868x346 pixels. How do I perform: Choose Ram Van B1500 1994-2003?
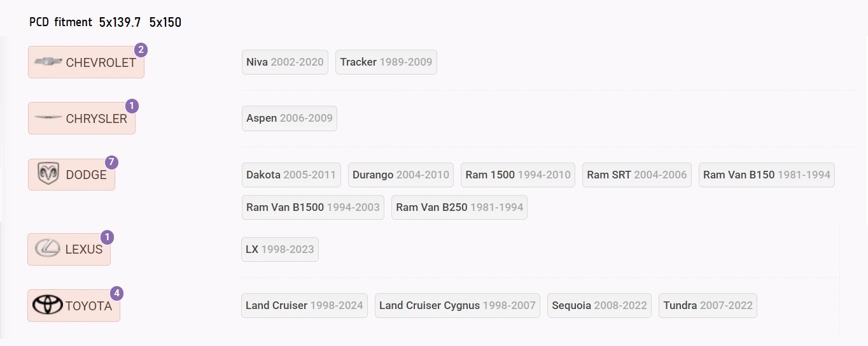point(313,207)
